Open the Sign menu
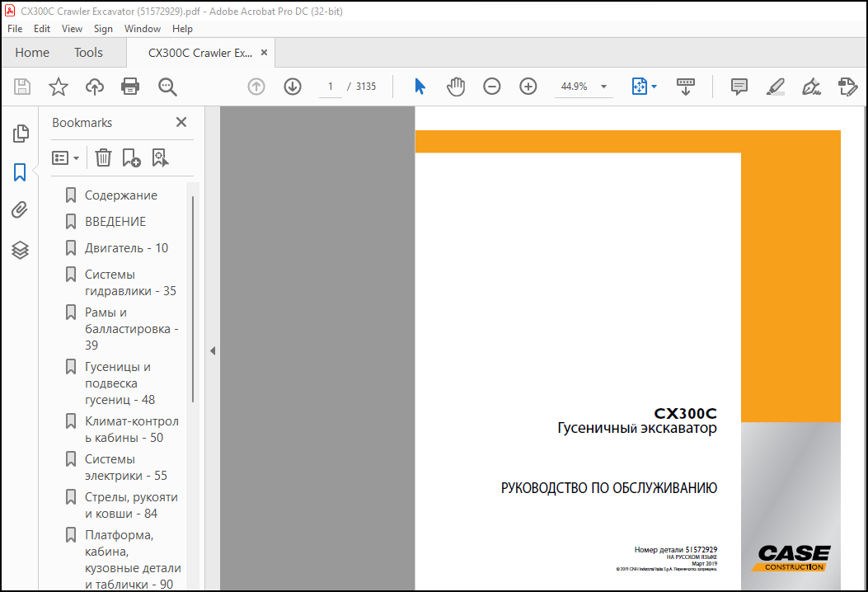Screen dimensions: 868x592 pos(103,29)
